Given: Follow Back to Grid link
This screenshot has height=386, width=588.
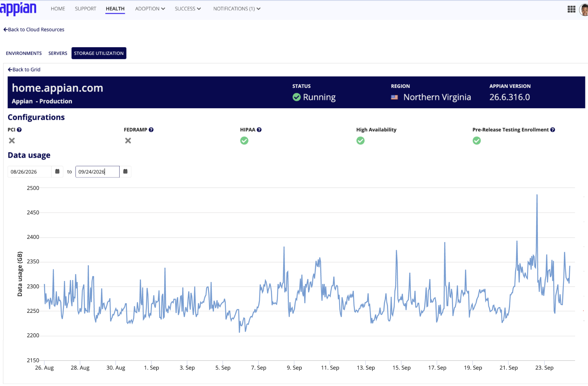Looking at the screenshot, I should [24, 70].
